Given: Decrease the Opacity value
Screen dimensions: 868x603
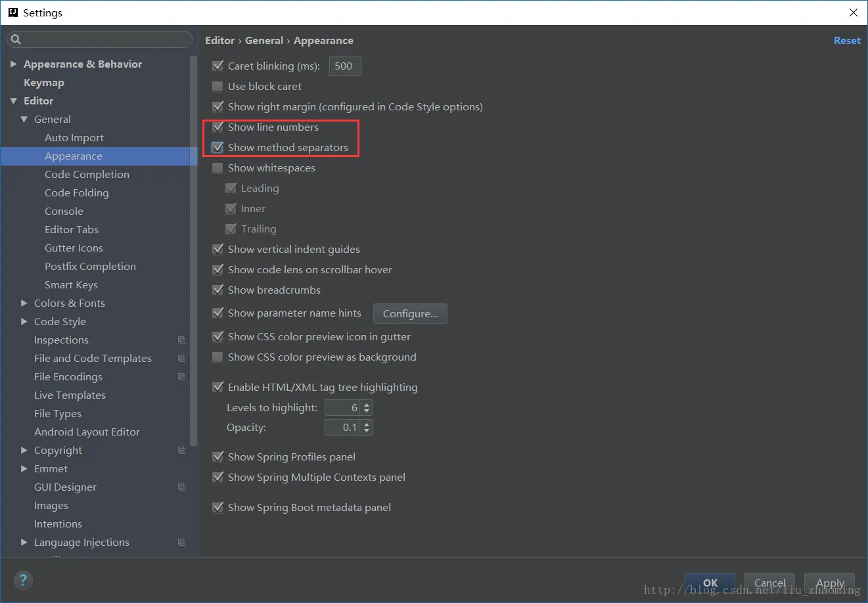Looking at the screenshot, I should 367,431.
